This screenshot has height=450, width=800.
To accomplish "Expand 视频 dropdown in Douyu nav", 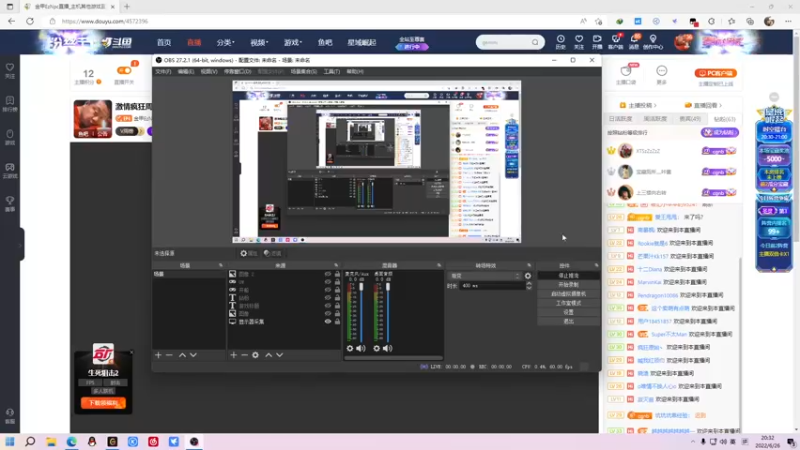I will [259, 42].
